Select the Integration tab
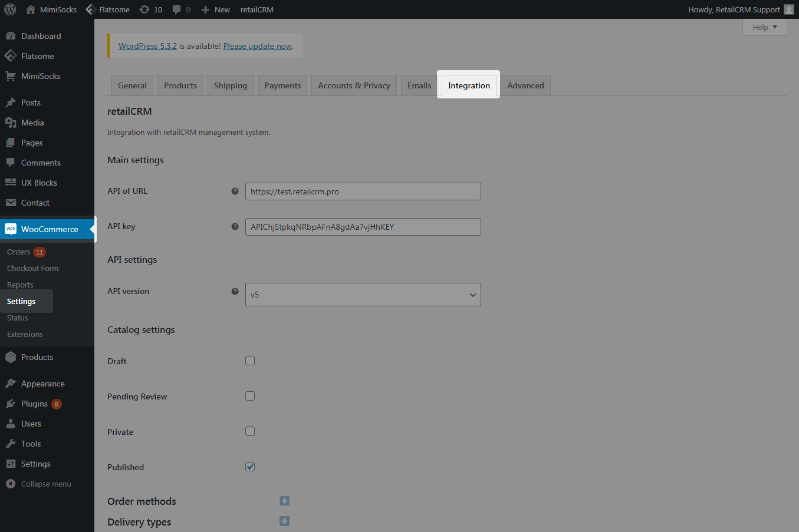The width and height of the screenshot is (799, 532). (x=469, y=85)
